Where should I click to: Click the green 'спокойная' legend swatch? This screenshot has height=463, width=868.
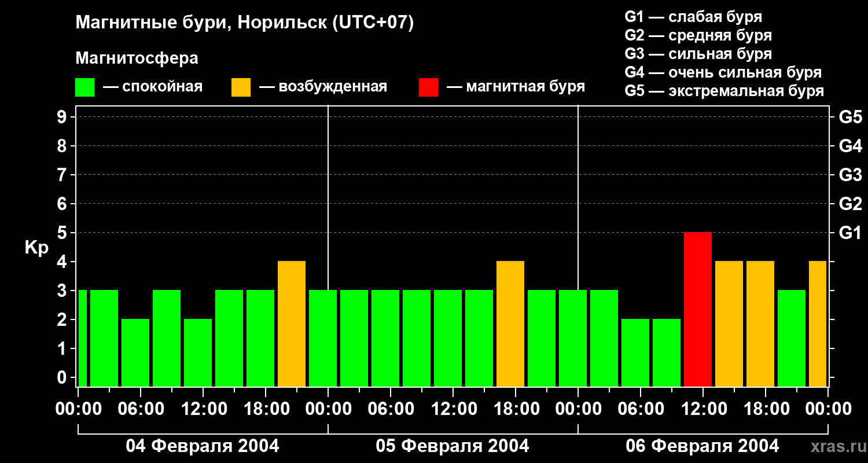click(84, 87)
